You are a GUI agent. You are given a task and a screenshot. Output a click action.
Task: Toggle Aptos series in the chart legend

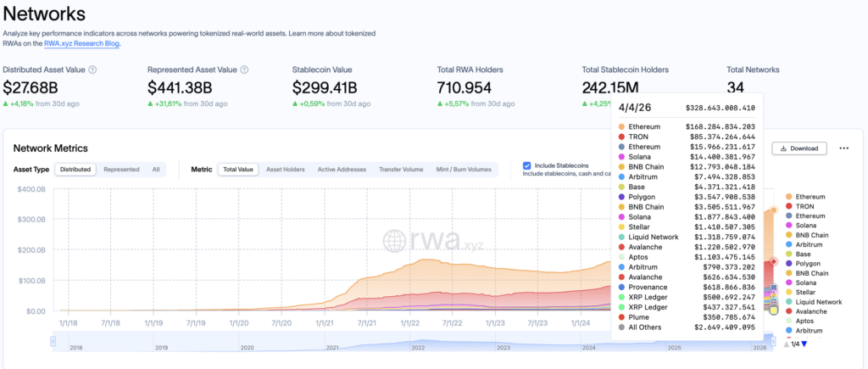point(798,321)
